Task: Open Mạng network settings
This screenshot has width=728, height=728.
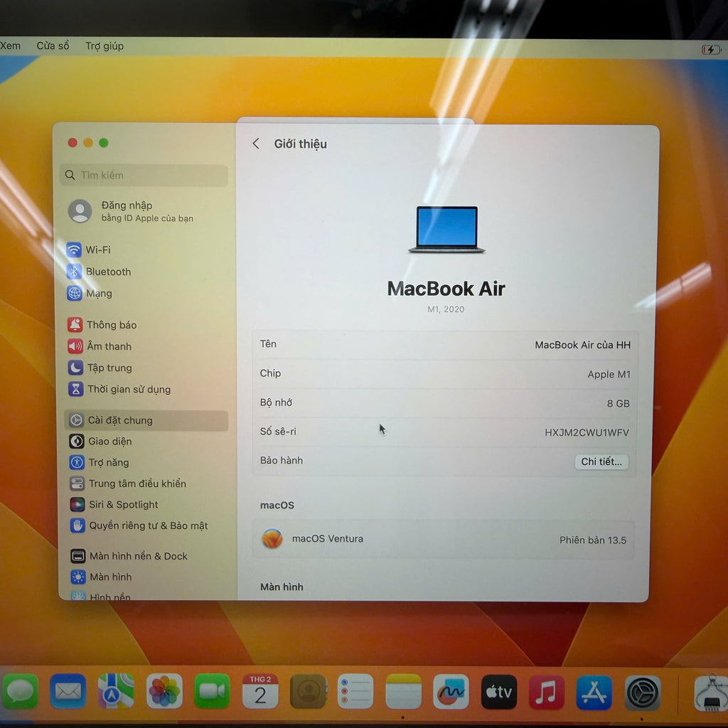Action: [x=99, y=294]
